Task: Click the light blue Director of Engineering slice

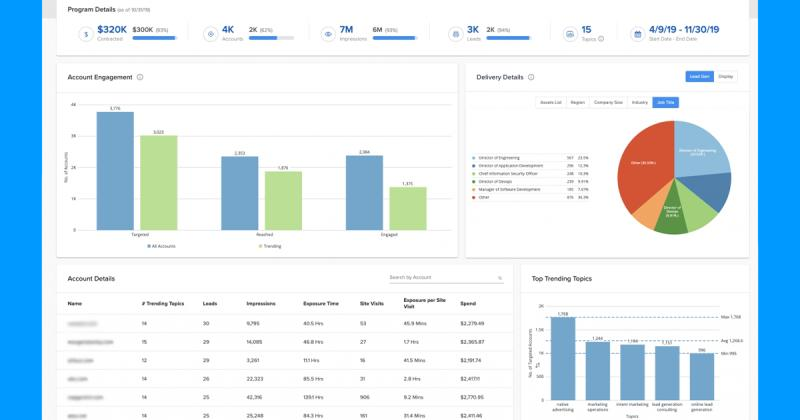Action: pos(700,151)
